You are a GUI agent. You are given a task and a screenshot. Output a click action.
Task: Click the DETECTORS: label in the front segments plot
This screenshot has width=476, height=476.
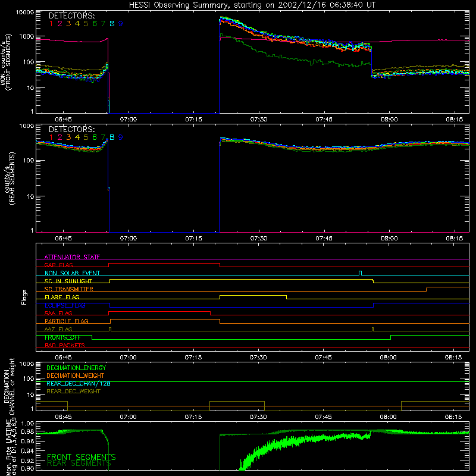coord(71,15)
